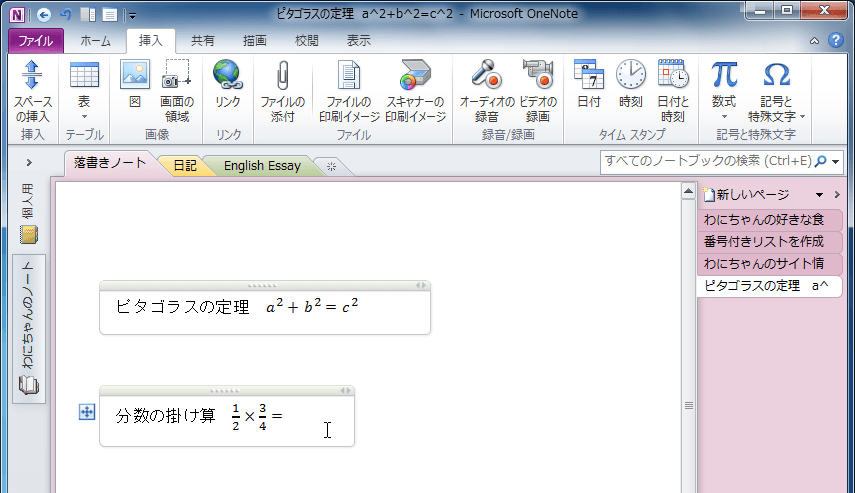
Task: Attach a file with the paperclip icon
Action: [282, 75]
